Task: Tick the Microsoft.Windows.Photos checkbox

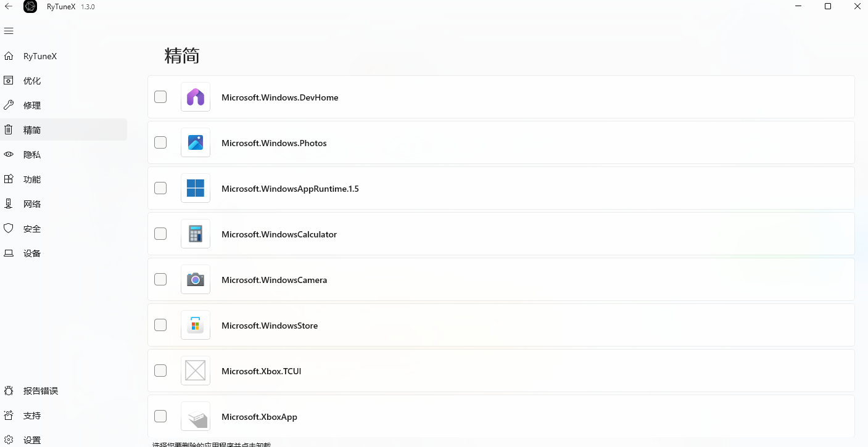Action: [x=160, y=142]
